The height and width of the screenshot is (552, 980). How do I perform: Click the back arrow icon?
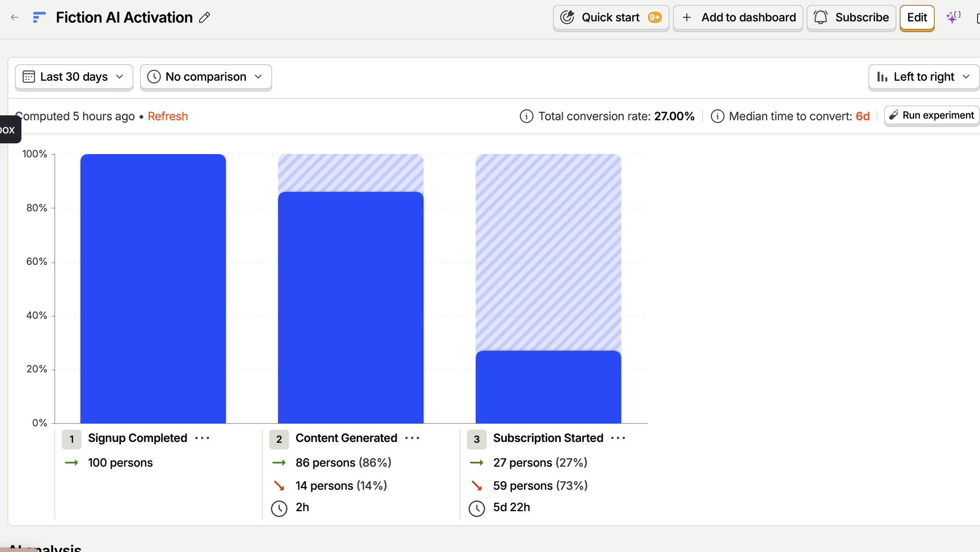pos(15,17)
